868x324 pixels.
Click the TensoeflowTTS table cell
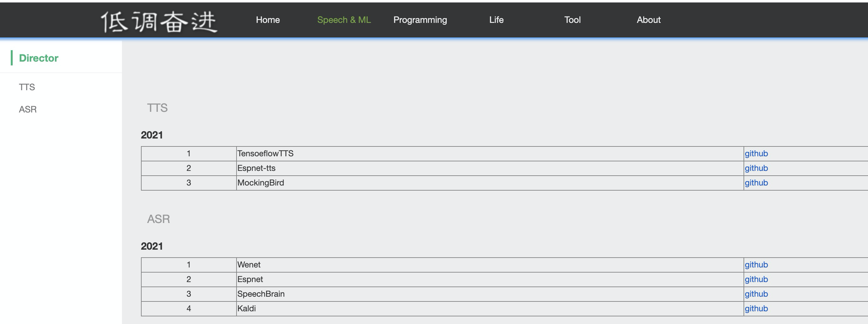click(x=490, y=154)
